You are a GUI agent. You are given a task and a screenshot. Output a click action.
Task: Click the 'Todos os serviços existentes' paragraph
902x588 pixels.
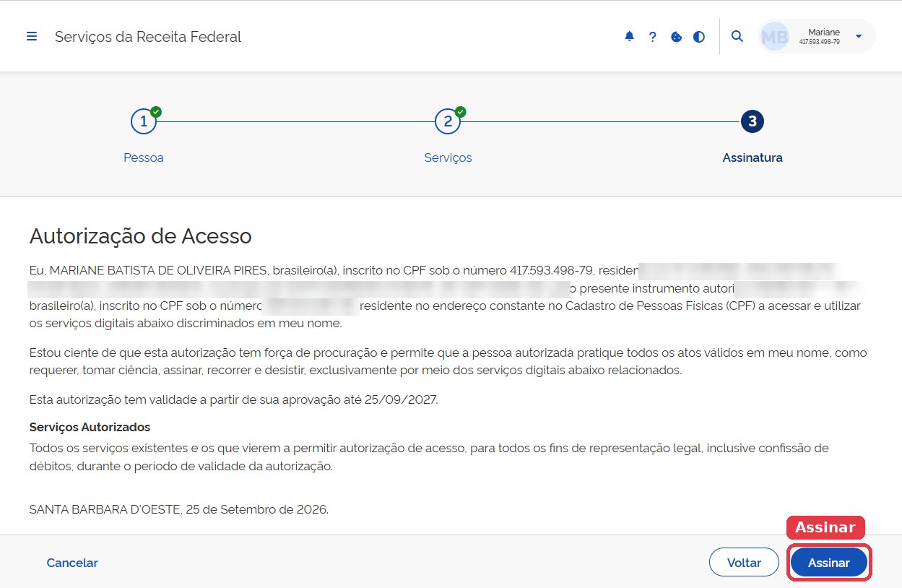[x=429, y=457]
